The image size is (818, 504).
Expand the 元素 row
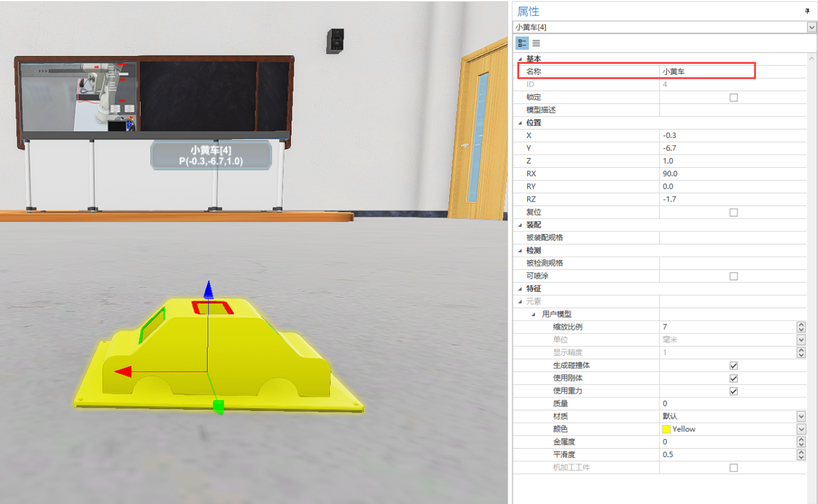[519, 302]
